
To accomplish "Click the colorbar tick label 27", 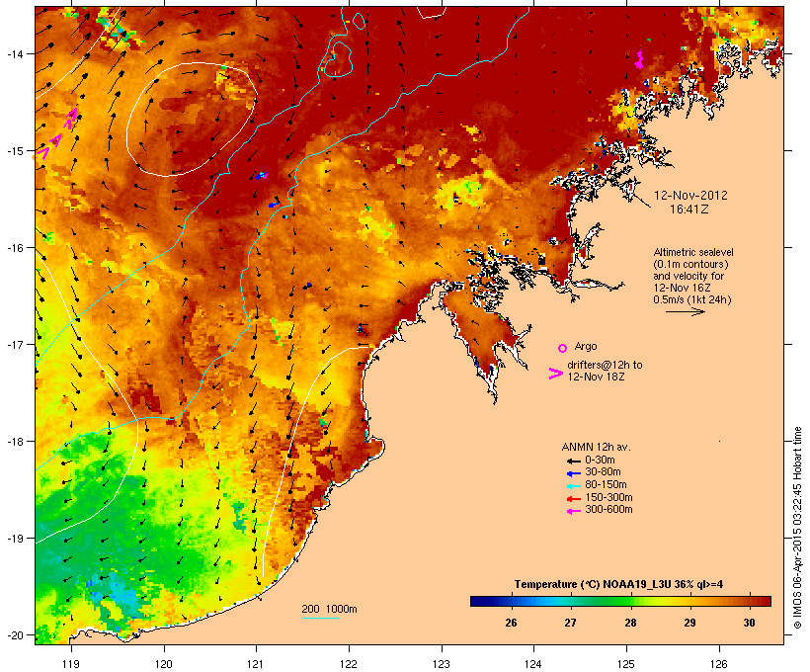I will [570, 623].
